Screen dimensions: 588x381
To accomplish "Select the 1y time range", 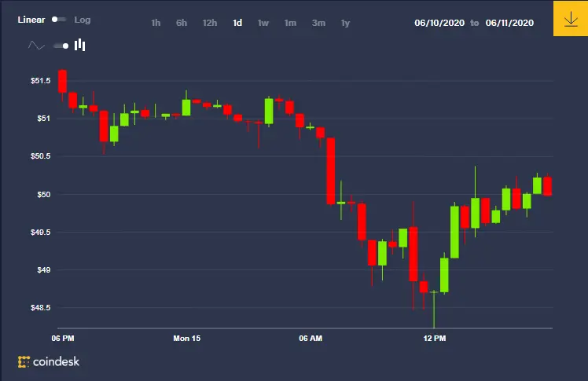I will [345, 24].
